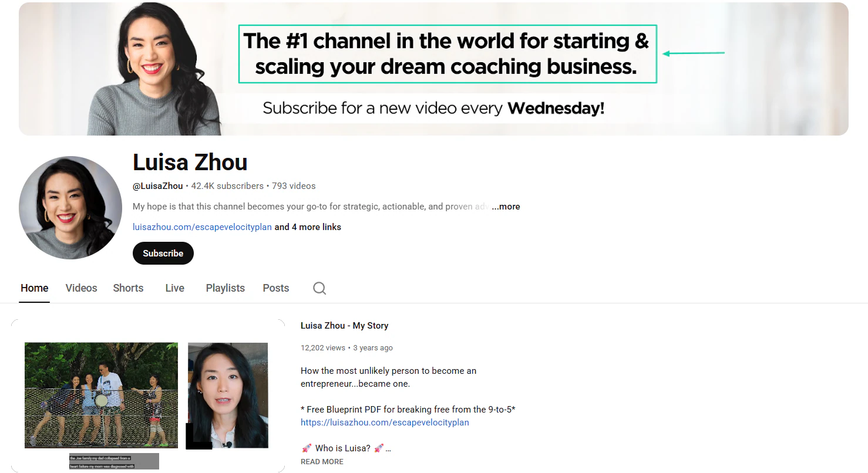The image size is (868, 473).
Task: Click 'My hope is that this channel' description text
Action: (x=312, y=207)
